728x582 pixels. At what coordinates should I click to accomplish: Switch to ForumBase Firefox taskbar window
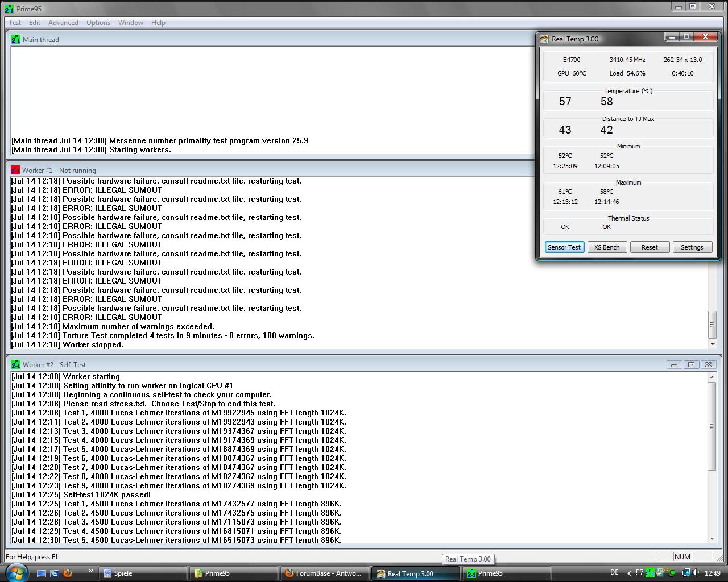(x=324, y=573)
